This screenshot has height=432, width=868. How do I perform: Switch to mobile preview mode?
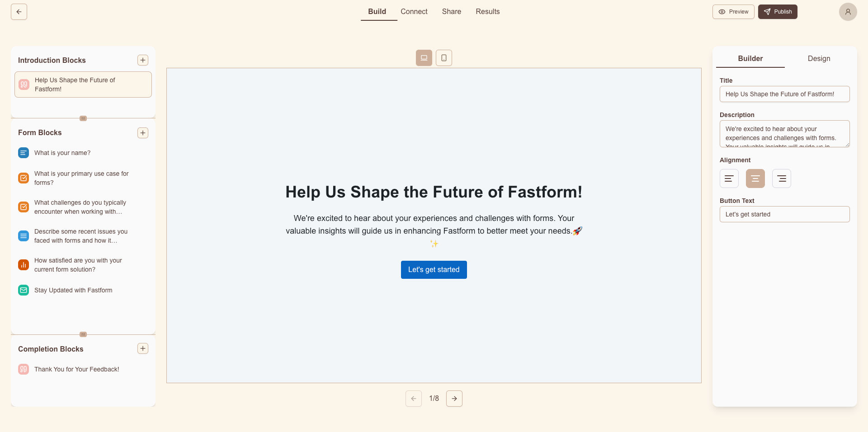(x=444, y=58)
